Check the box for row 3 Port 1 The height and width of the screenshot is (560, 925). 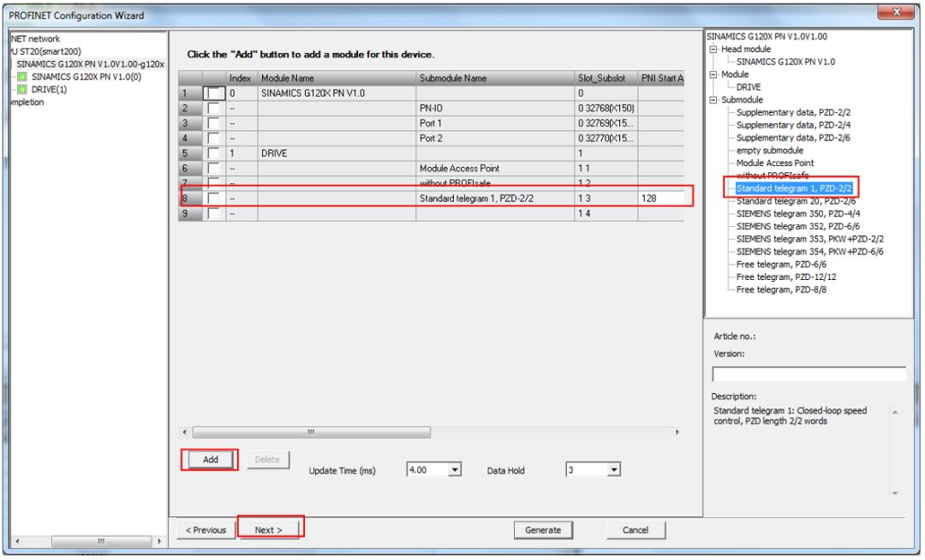pos(213,123)
